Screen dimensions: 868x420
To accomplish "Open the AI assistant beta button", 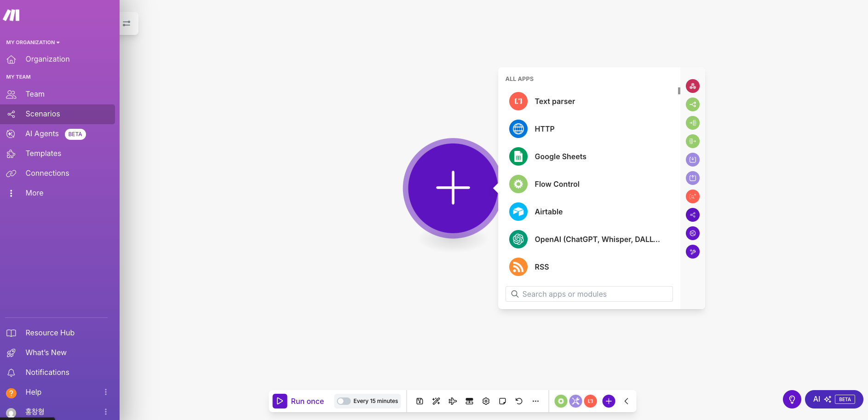I will coord(834,399).
